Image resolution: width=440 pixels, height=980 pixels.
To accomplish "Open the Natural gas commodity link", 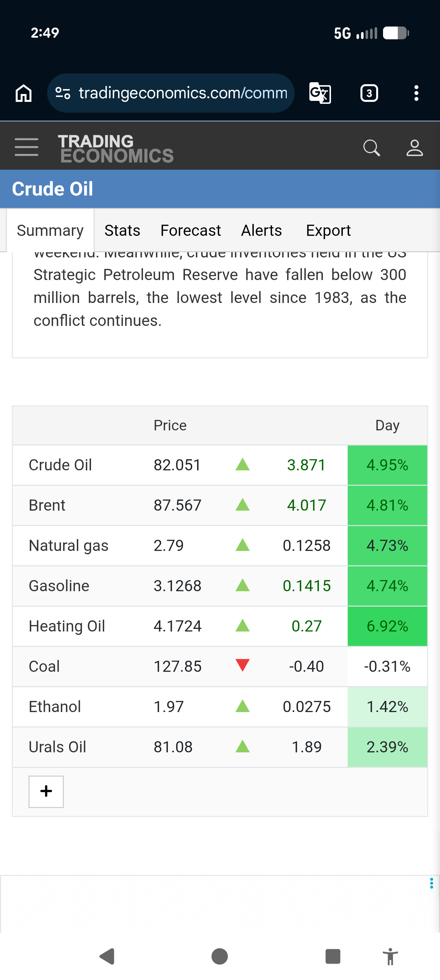I will click(x=69, y=546).
